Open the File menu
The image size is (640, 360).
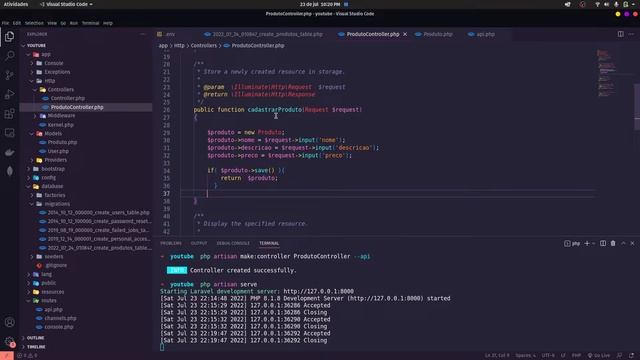coord(5,23)
